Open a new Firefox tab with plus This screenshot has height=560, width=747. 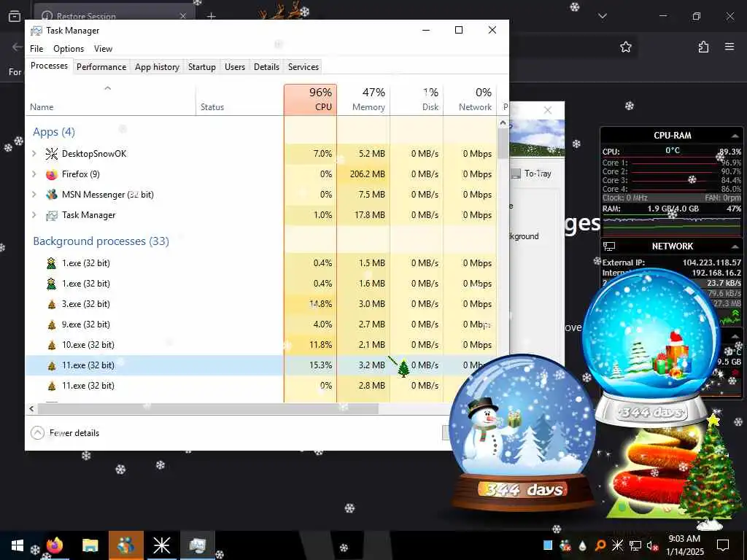pos(212,16)
